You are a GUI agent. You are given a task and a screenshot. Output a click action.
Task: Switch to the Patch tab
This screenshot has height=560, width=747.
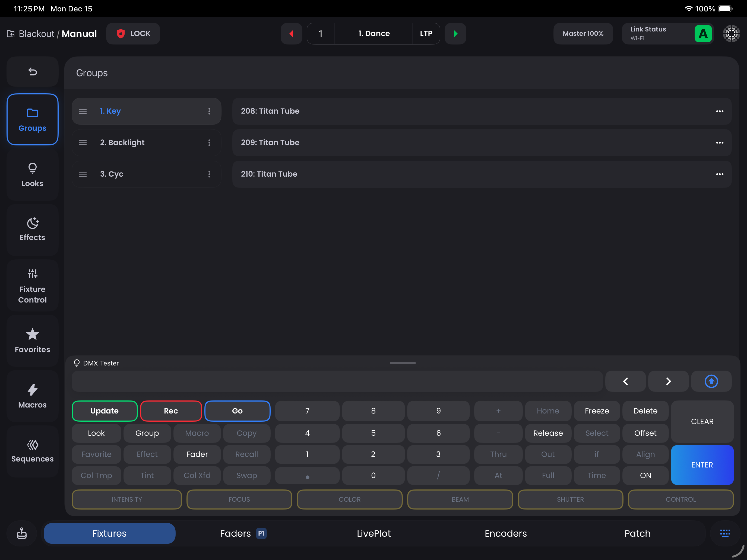637,533
